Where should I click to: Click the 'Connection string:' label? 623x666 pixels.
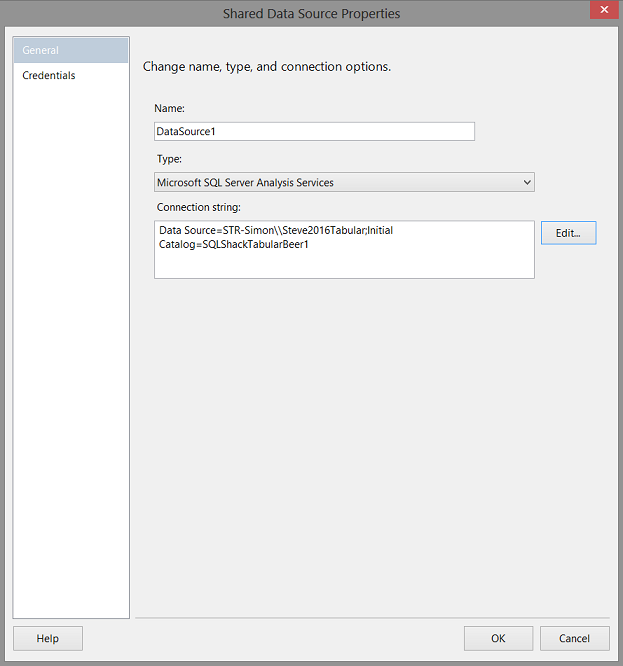point(199,207)
